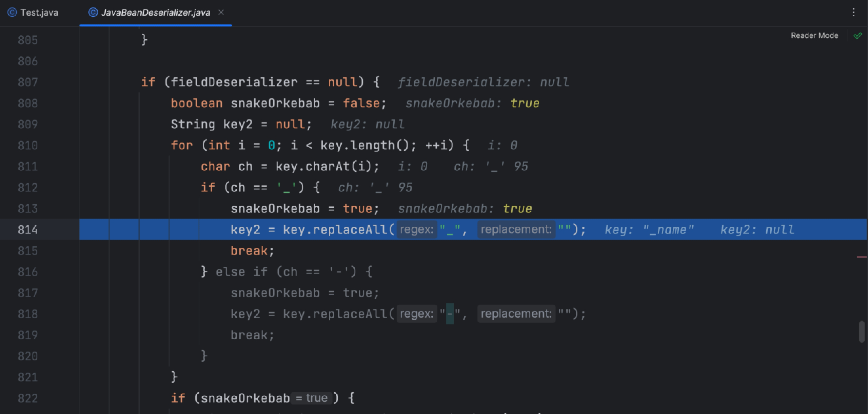
Task: Click the regex: hint on line 818
Action: (417, 314)
